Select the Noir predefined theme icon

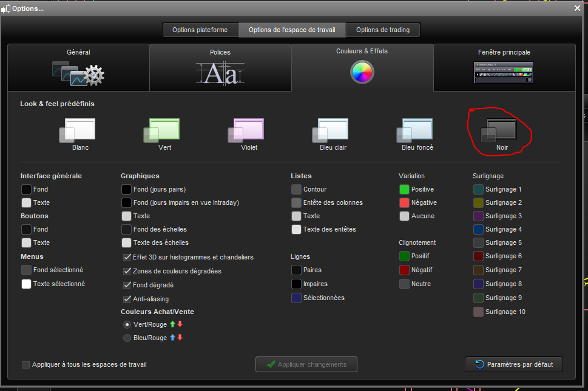499,130
